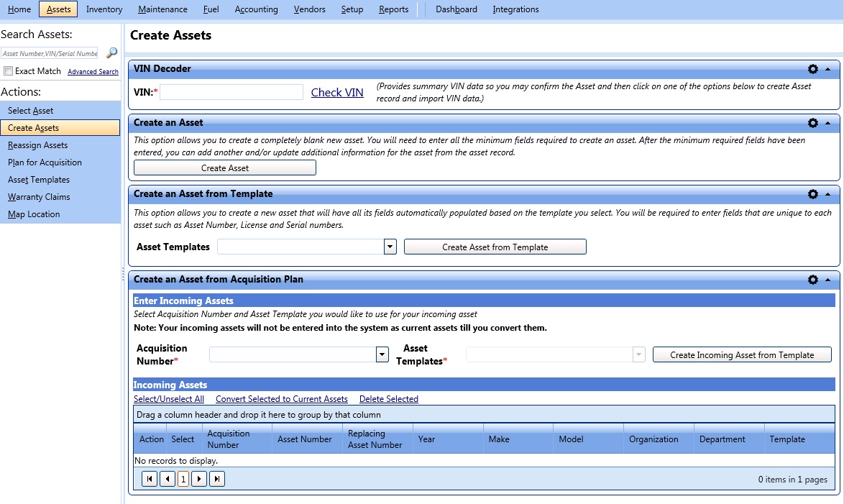Image resolution: width=844 pixels, height=504 pixels.
Task: Toggle Exact Match checkbox
Action: [8, 70]
